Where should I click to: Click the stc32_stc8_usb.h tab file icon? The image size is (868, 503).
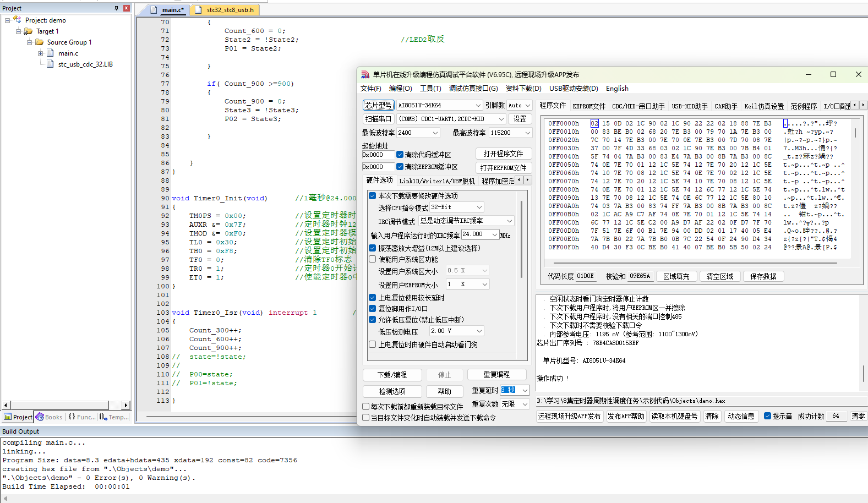199,9
